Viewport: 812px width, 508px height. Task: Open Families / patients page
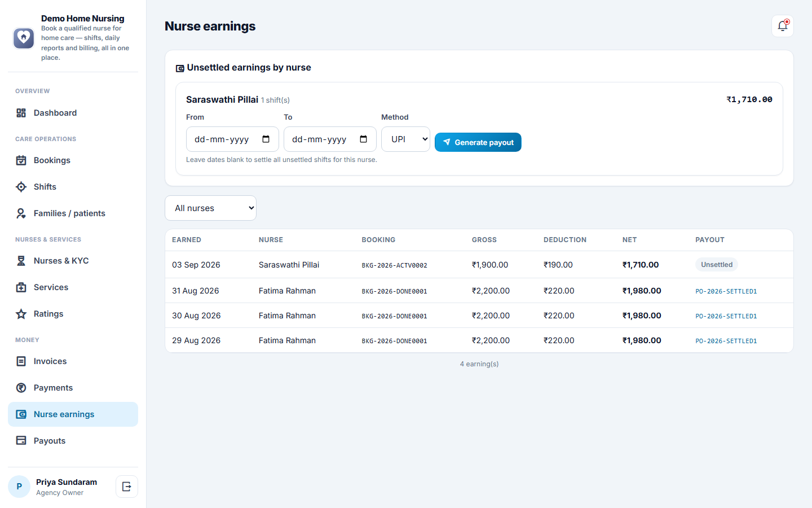(73, 213)
